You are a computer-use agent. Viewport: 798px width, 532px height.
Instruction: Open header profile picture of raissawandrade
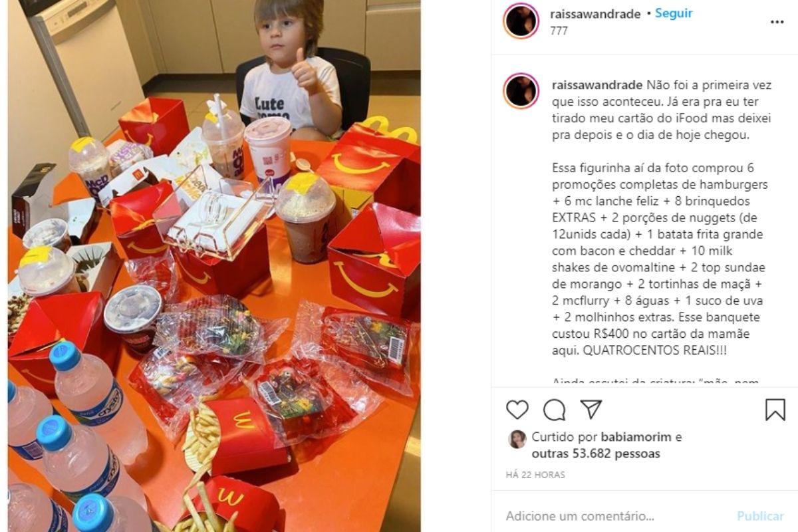pyautogui.click(x=521, y=21)
